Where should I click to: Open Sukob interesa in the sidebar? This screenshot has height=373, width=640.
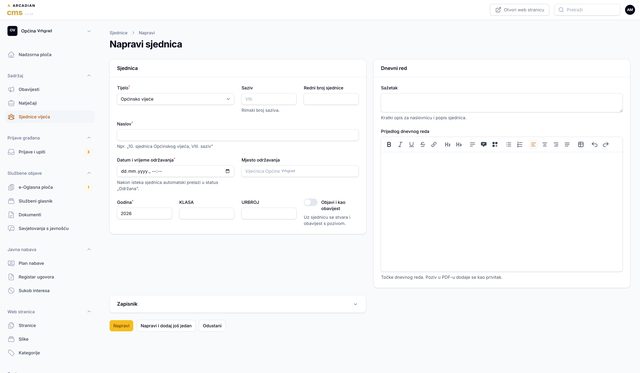pos(50,291)
